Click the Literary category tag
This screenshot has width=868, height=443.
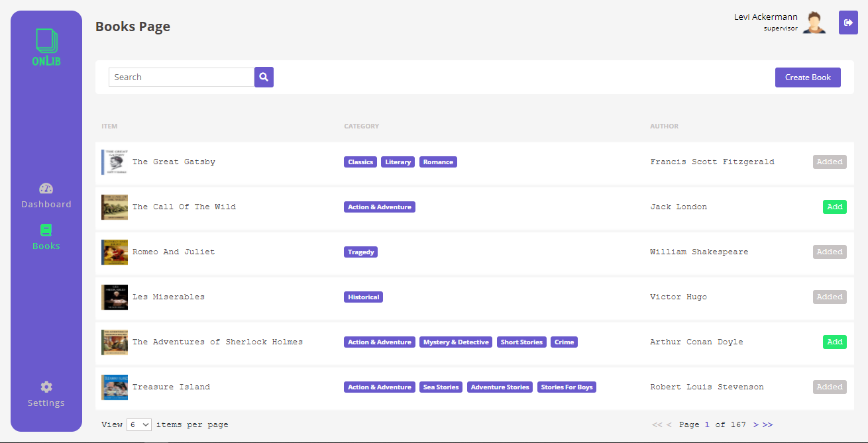[x=398, y=162]
